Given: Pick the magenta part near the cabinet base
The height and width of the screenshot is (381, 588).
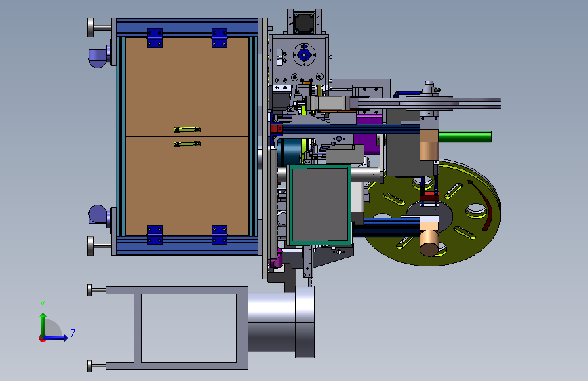Looking at the screenshot, I should coord(278,258).
